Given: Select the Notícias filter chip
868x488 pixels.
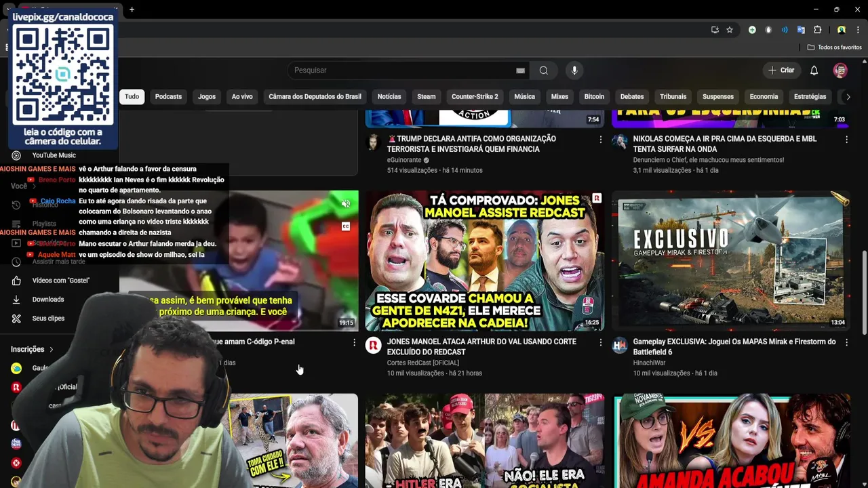Looking at the screenshot, I should point(389,97).
